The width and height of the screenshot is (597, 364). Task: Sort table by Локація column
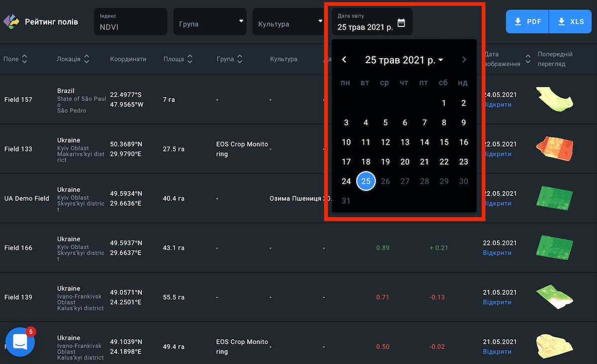pos(87,59)
